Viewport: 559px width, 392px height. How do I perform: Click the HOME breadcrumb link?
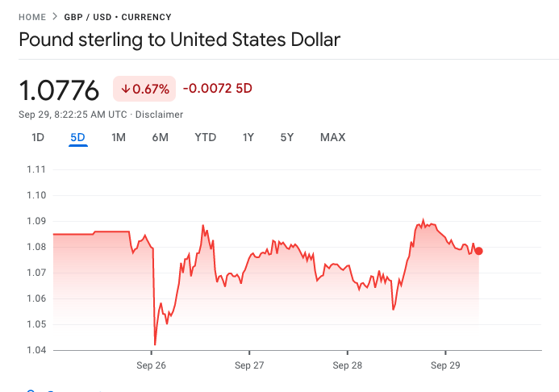[32, 17]
